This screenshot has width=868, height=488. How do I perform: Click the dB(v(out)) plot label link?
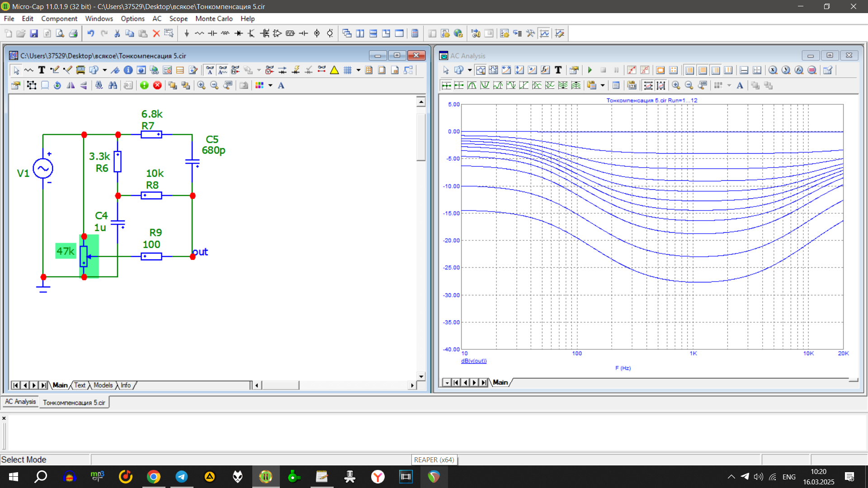pyautogui.click(x=474, y=361)
